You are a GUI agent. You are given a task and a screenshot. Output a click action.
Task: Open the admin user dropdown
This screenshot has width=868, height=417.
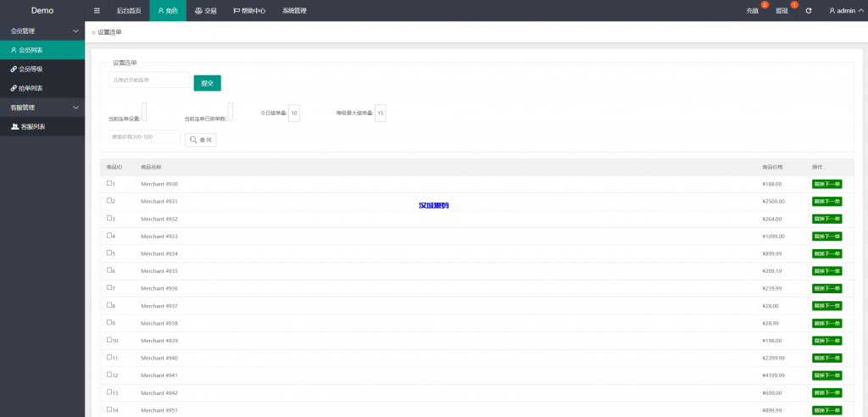[x=842, y=11]
